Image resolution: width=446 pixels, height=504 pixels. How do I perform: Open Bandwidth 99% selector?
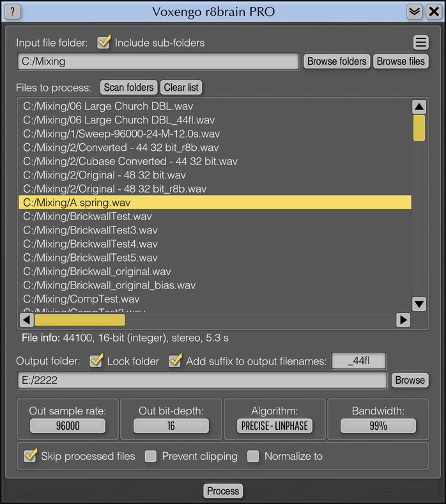tap(378, 426)
